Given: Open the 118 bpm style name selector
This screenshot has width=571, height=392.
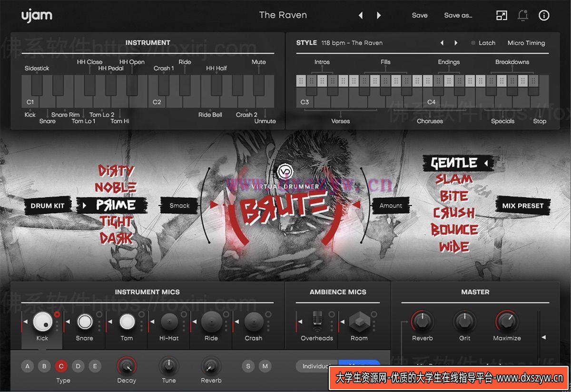Looking at the screenshot, I should click(352, 43).
